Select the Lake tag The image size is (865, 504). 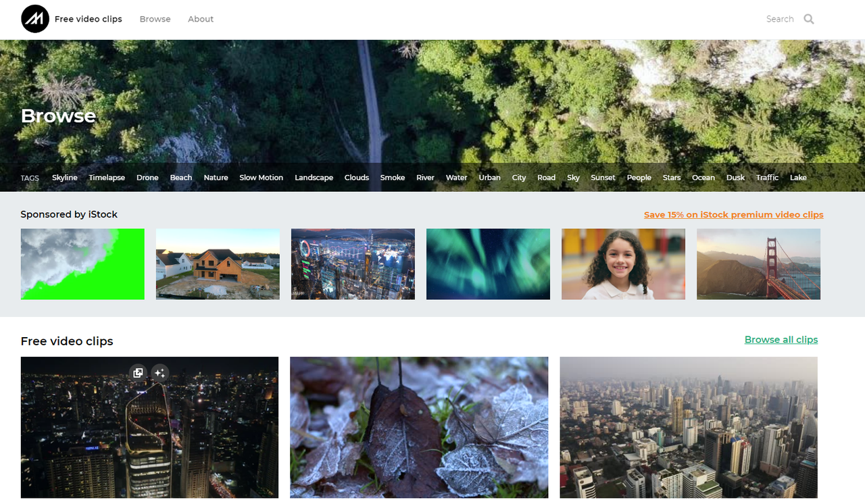point(797,177)
